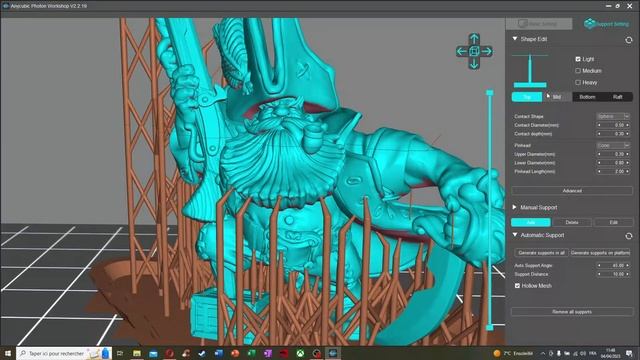Open Mail app in taskbar

point(153,353)
